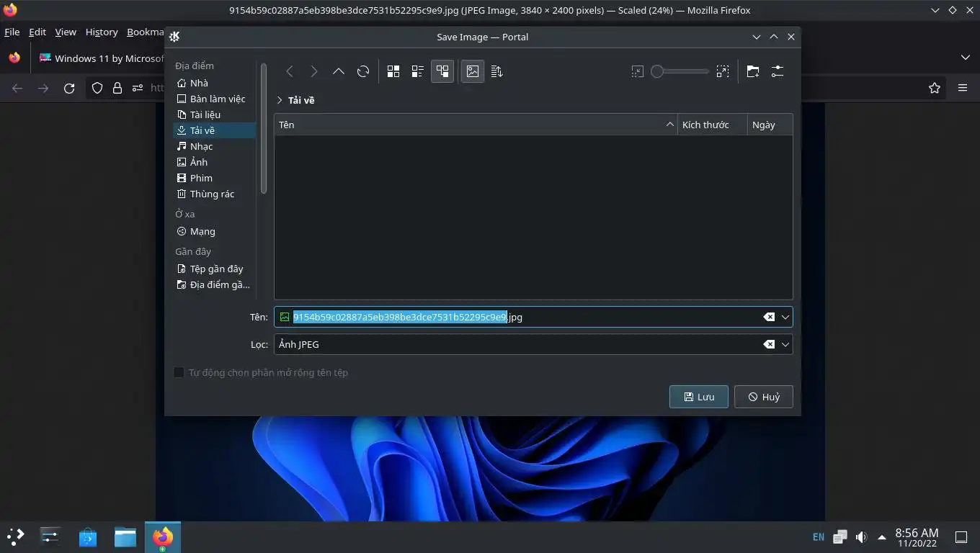List all Firefox tabs chevron
Screen dimensions: 980x553
click(x=966, y=58)
